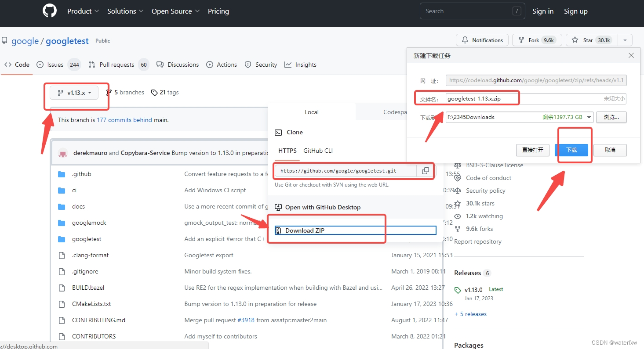Click the 177 commits behind link
The image size is (644, 349).
pyautogui.click(x=124, y=120)
